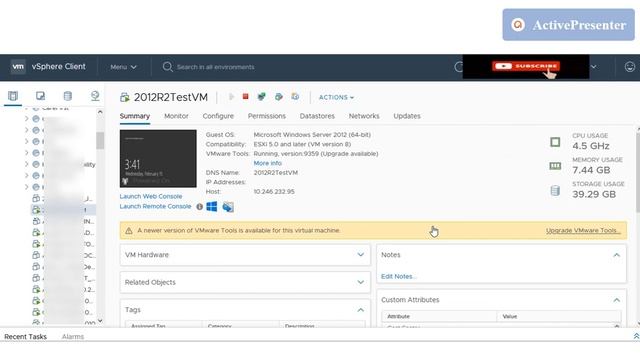640x360 pixels.
Task: Collapse the Tags panel
Action: 360,310
